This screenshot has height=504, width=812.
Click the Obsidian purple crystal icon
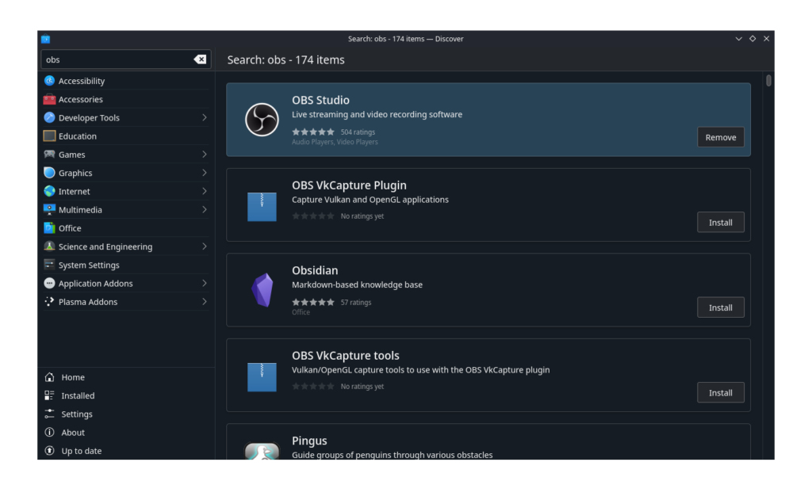pyautogui.click(x=262, y=290)
